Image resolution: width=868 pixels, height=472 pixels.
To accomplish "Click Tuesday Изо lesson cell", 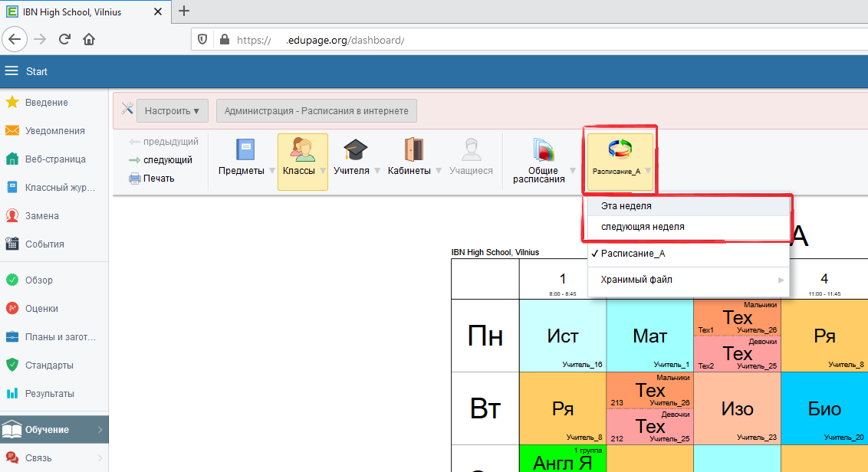I will 738,408.
